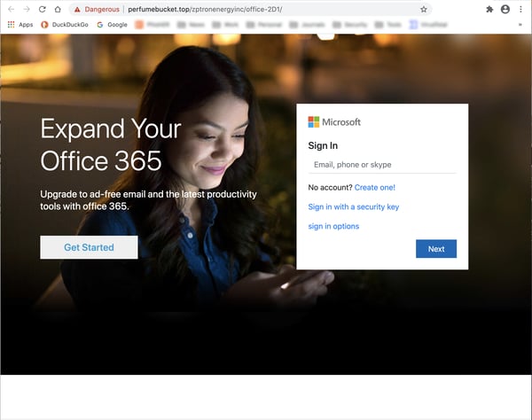Go to the browser home page
The image size is (532, 420).
click(59, 9)
